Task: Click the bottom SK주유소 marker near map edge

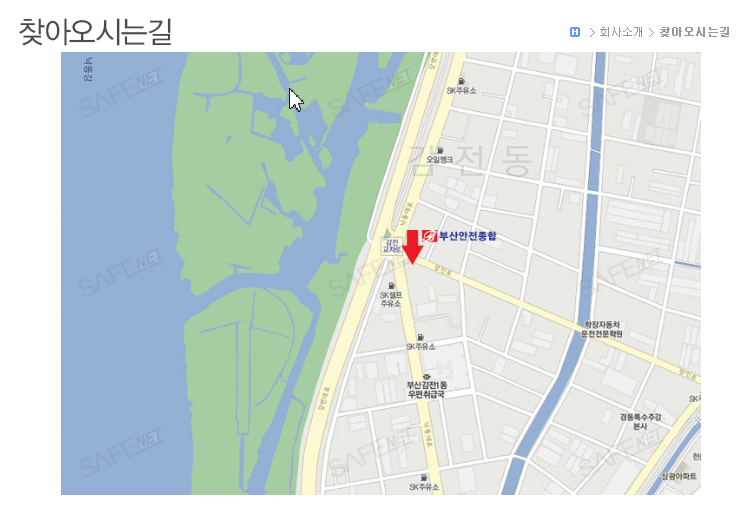Action: (424, 478)
